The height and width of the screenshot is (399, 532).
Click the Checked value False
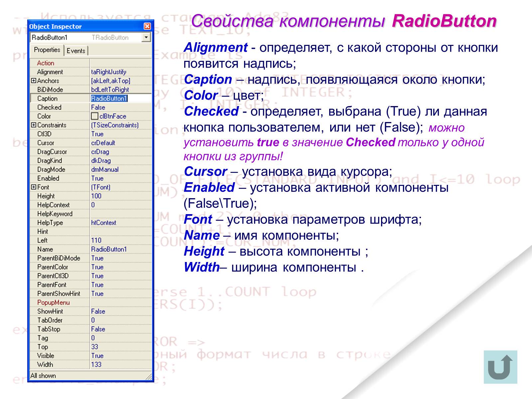pos(98,107)
